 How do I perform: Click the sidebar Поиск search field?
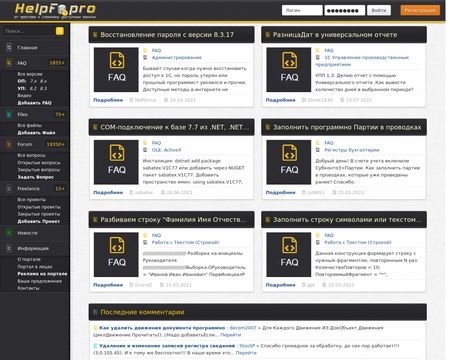(29, 31)
